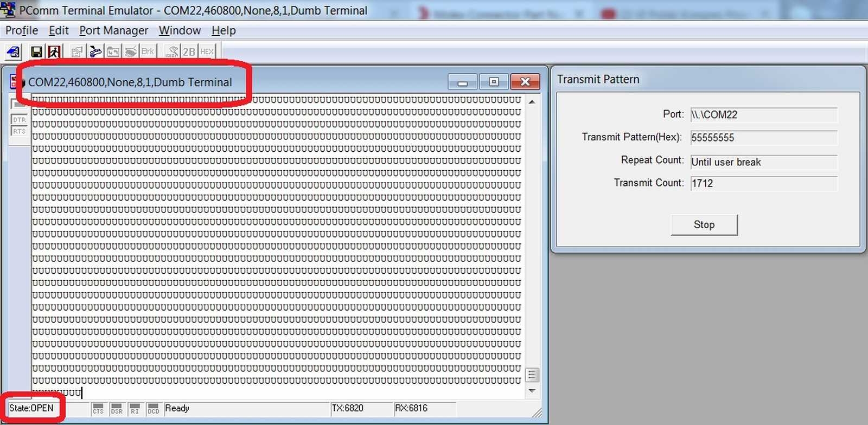Click the Ready status text
Screen dimensions: 868x425
[x=177, y=408]
